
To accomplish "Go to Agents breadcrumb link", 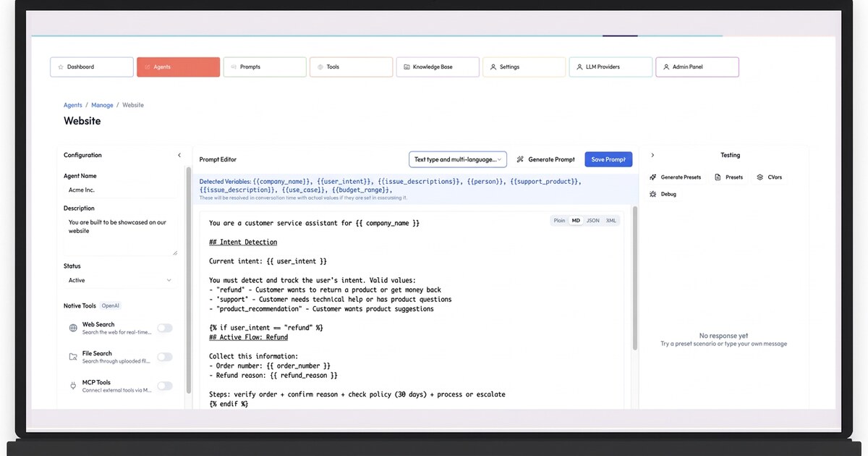I will [73, 105].
